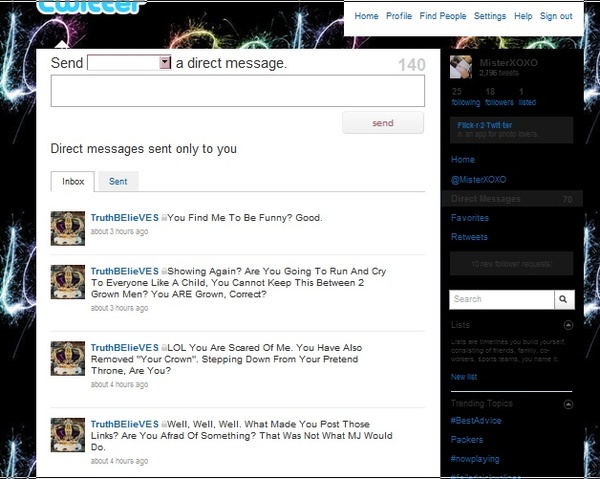
Task: Click TruthBElieVES avatar on first message
Action: [68, 228]
